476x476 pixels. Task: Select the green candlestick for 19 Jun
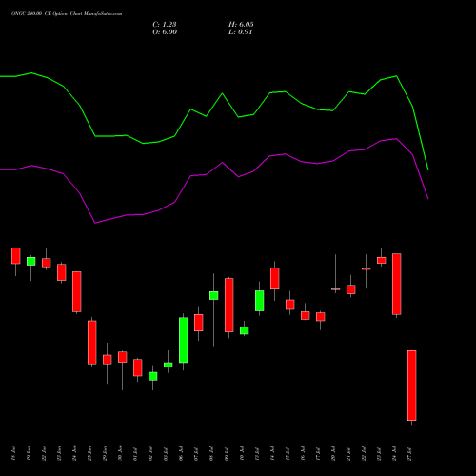31,261
